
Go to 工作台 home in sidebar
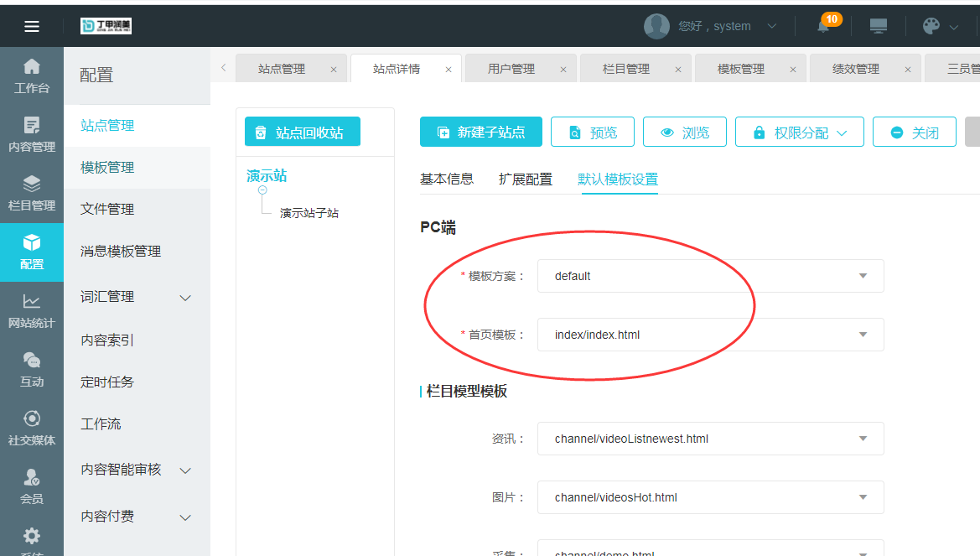32,75
